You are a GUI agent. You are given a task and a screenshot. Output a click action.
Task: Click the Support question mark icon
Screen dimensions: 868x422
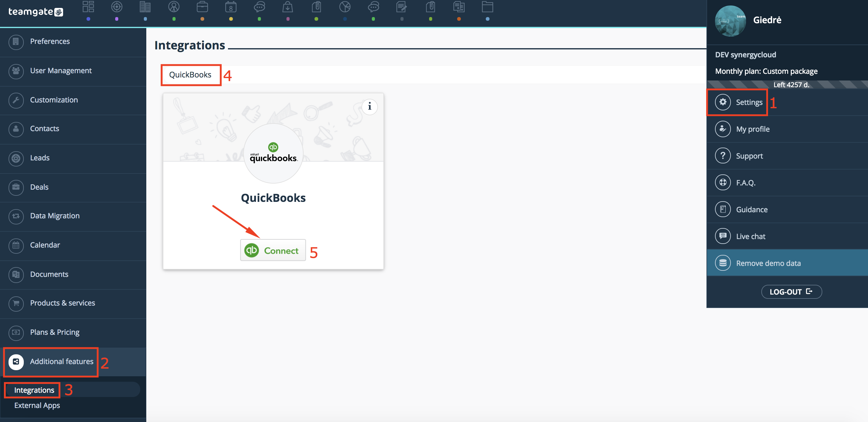pos(723,156)
